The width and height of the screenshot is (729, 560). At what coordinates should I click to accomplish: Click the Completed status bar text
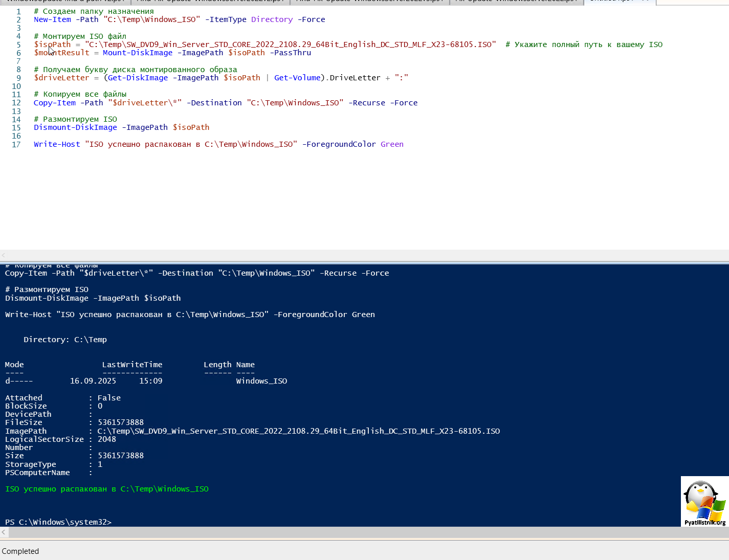pyautogui.click(x=20, y=551)
